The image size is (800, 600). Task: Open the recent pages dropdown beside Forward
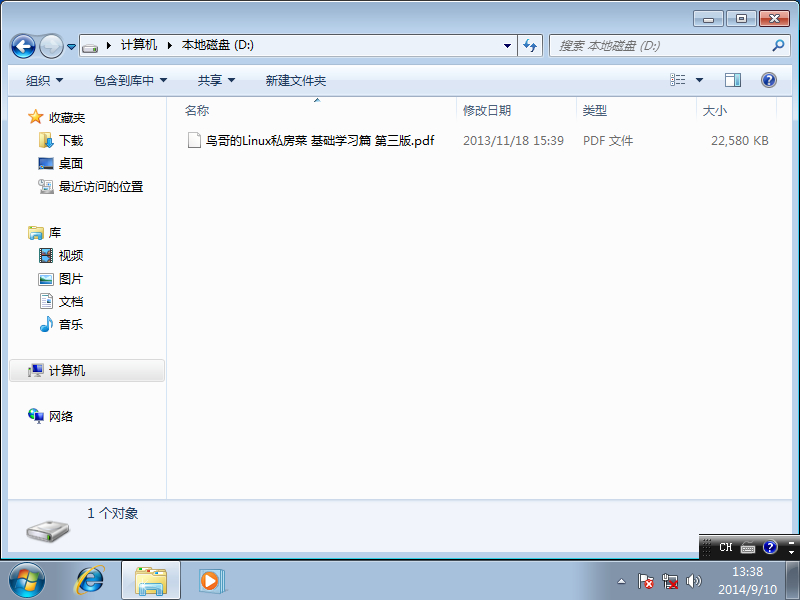pyautogui.click(x=71, y=47)
